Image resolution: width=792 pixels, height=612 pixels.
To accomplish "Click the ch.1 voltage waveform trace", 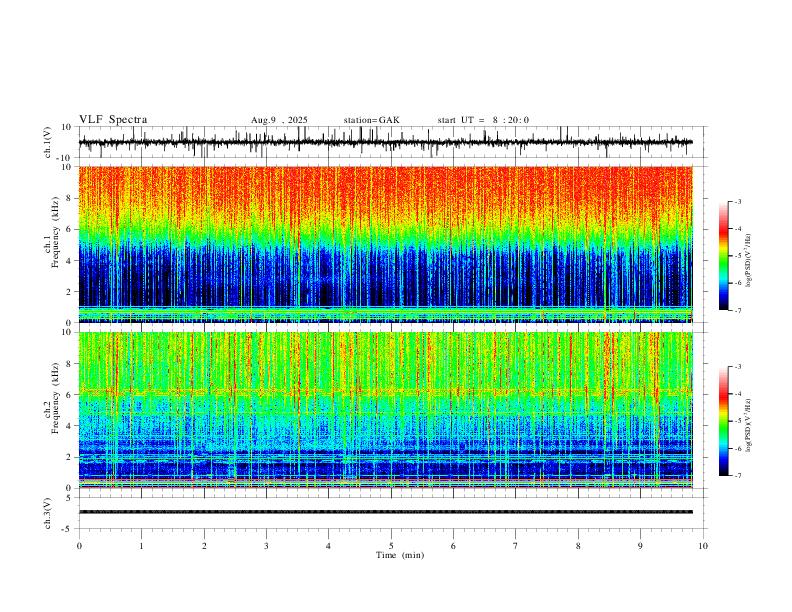I will coord(385,142).
